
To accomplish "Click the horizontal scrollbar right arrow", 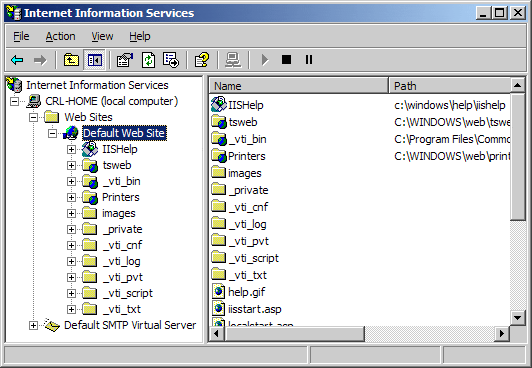I will point(501,334).
